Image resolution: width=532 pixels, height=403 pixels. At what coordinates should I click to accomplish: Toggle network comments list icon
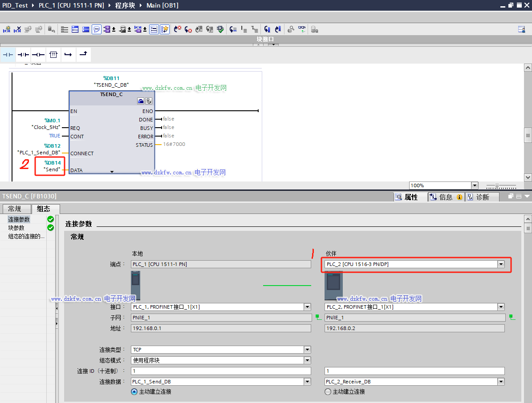coord(154,29)
